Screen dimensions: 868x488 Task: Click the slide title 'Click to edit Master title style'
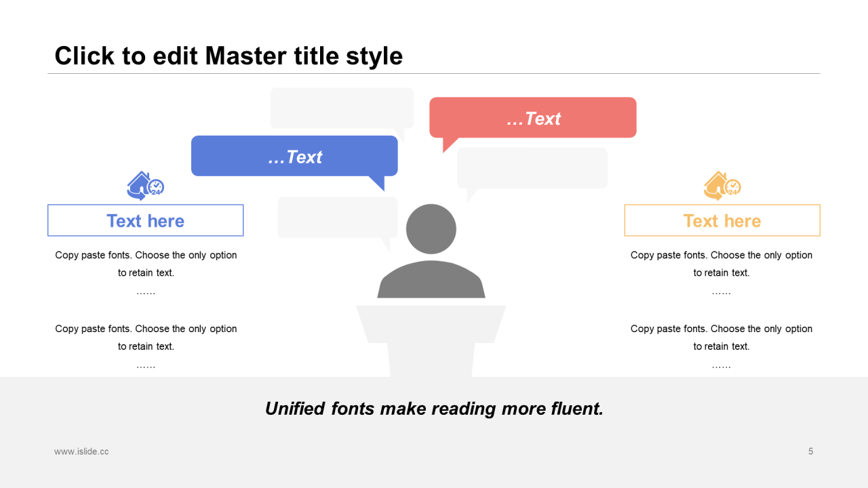229,56
